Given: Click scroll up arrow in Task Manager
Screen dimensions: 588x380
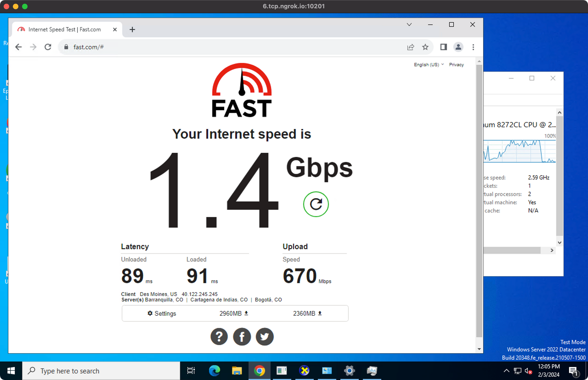Looking at the screenshot, I should tap(559, 113).
